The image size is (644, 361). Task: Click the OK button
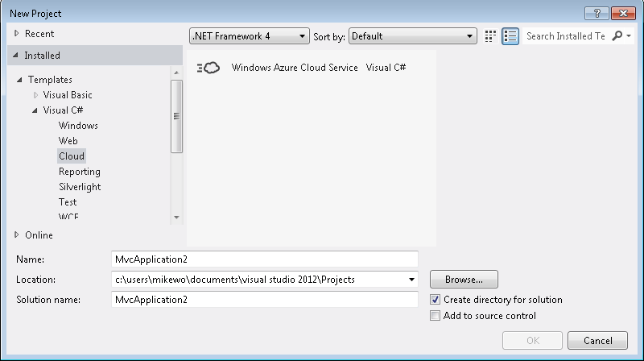click(x=532, y=340)
